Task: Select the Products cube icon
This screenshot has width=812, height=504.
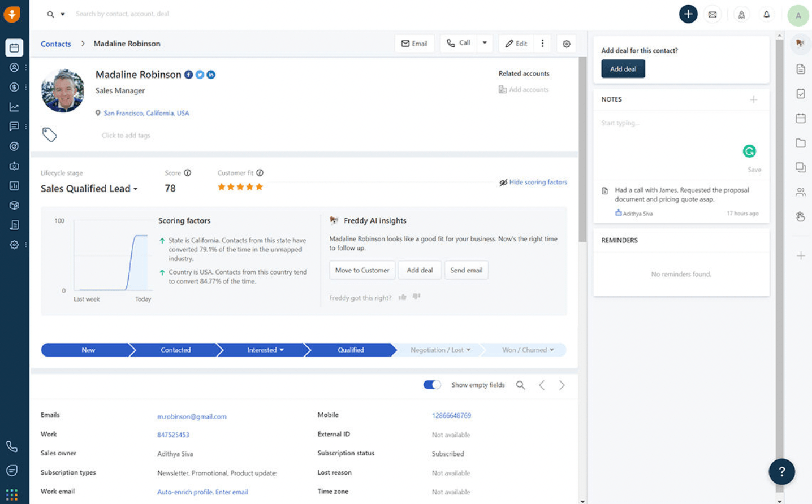Action: click(x=14, y=205)
